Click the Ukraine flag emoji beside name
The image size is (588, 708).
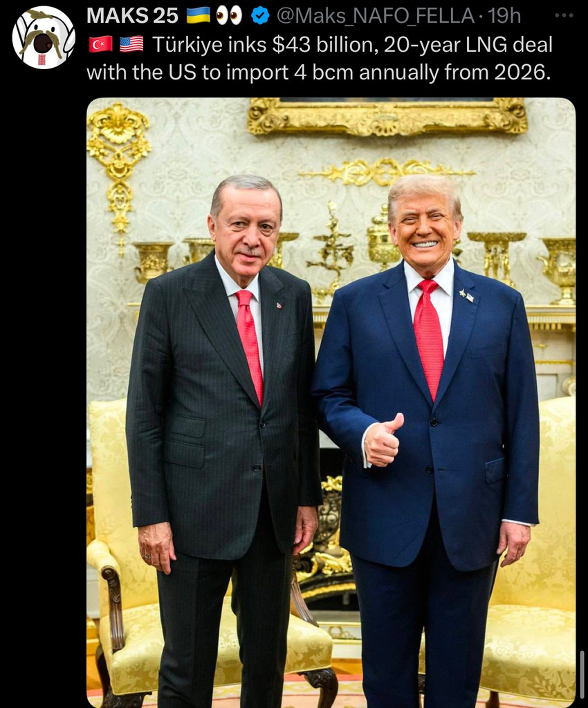tap(198, 16)
